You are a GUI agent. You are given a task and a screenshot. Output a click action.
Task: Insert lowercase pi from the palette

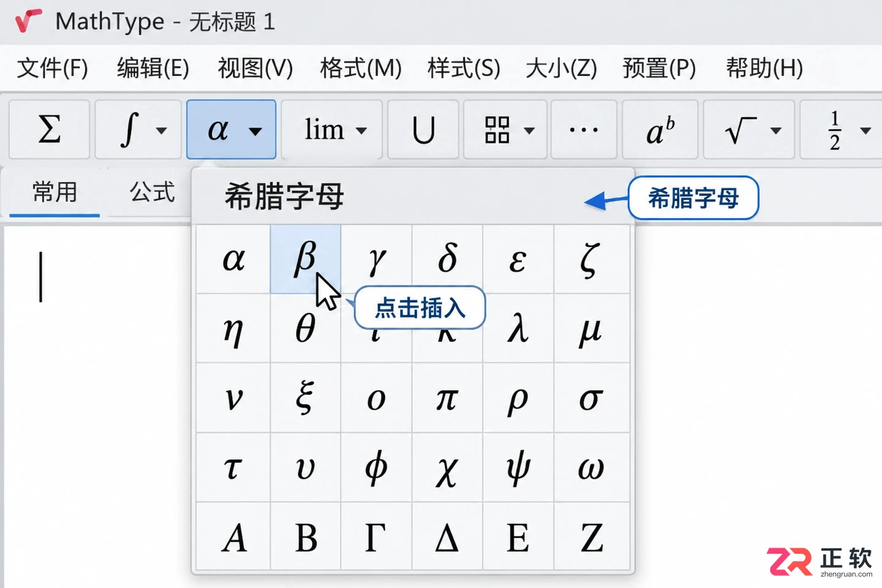(448, 398)
